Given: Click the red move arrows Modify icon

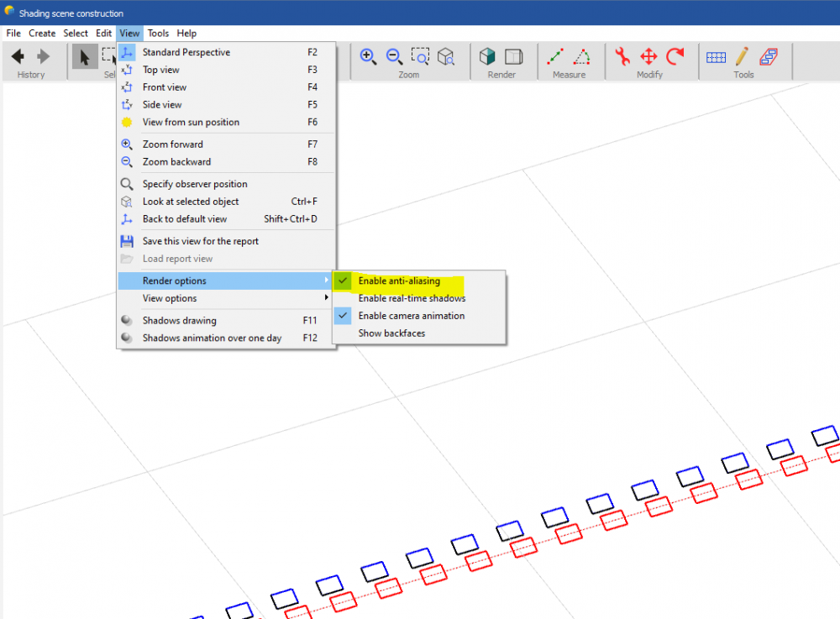Looking at the screenshot, I should click(648, 56).
